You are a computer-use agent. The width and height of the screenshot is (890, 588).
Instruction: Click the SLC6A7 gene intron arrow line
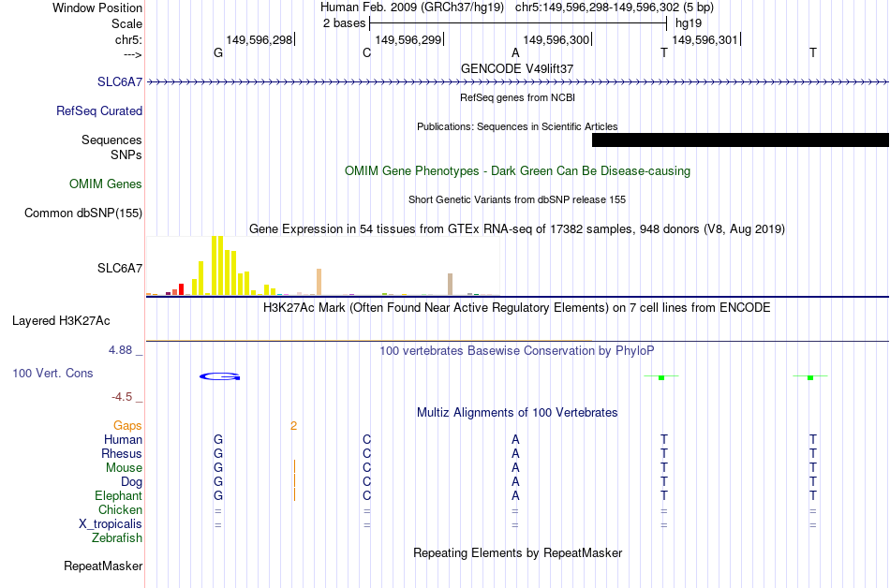(x=517, y=82)
